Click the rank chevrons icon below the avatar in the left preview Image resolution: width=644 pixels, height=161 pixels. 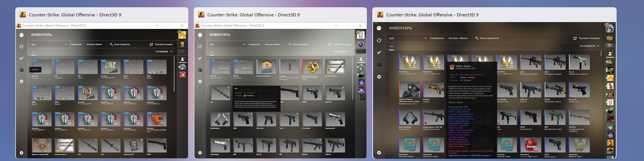tap(182, 44)
